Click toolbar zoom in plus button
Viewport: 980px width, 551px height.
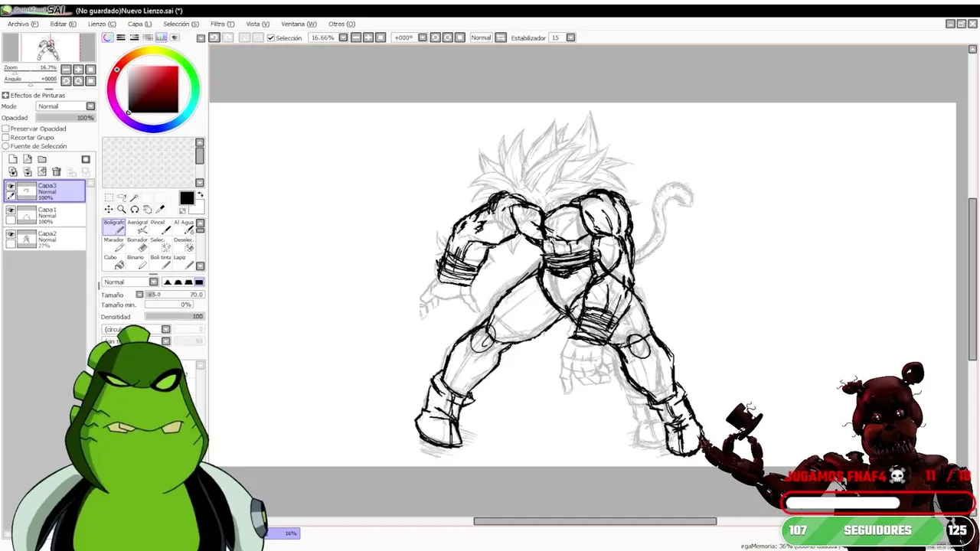[x=368, y=37]
